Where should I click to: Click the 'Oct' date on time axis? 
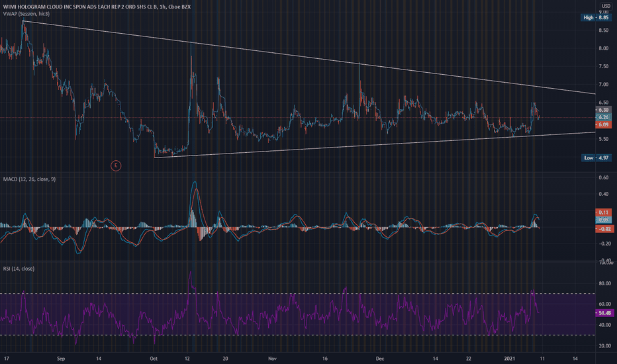point(154,359)
